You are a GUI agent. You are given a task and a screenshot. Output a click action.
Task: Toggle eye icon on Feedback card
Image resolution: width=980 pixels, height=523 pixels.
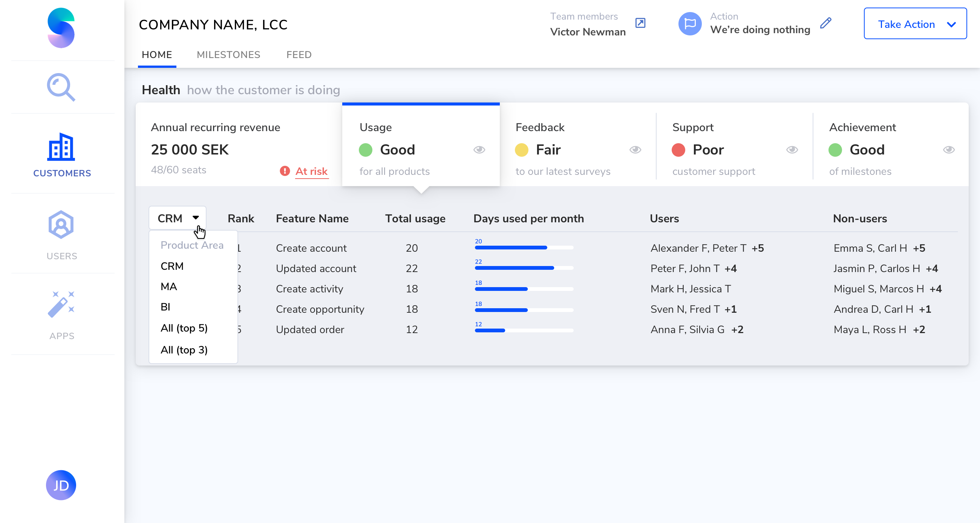(635, 150)
